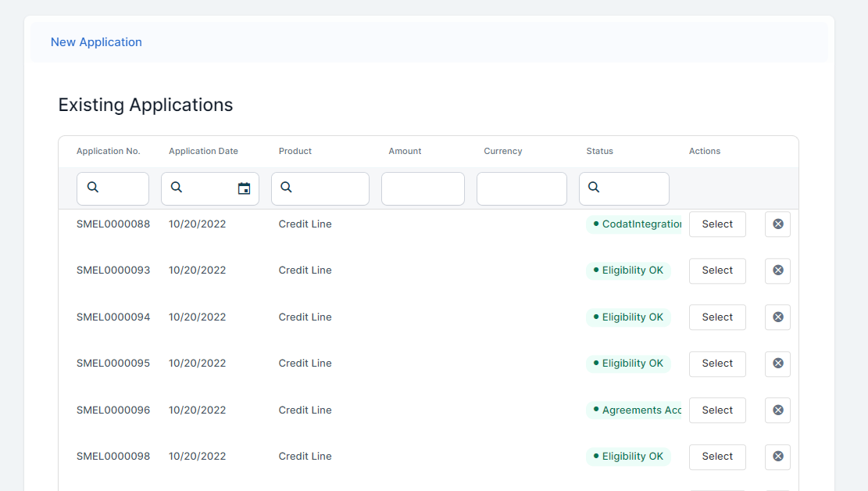
Task: Click the Status filter search icon
Action: pyautogui.click(x=594, y=188)
